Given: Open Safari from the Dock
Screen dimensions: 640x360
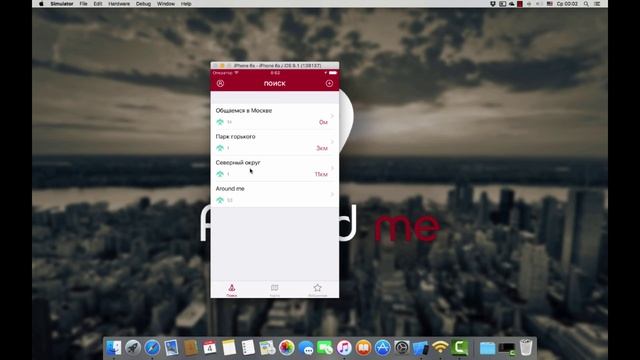Looking at the screenshot, I should point(152,348).
